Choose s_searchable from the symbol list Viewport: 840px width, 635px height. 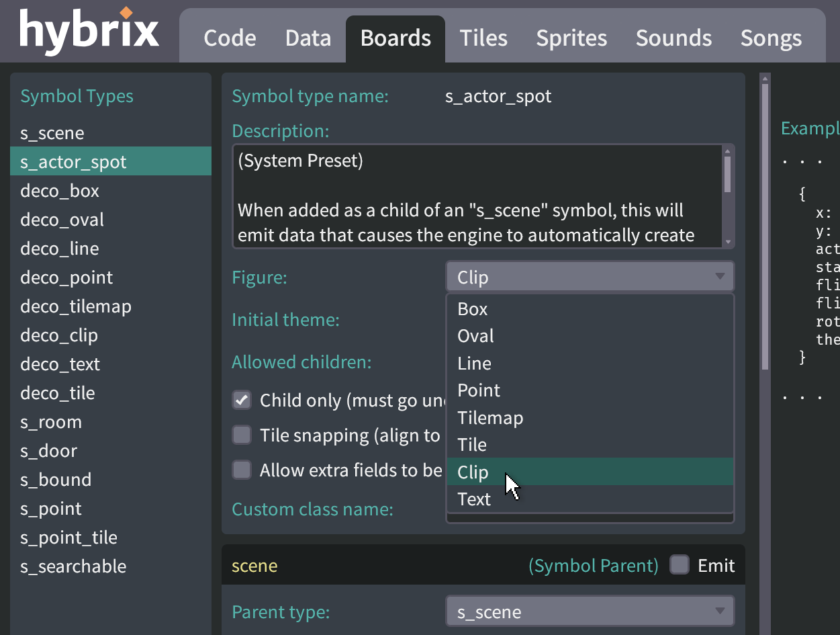(73, 566)
